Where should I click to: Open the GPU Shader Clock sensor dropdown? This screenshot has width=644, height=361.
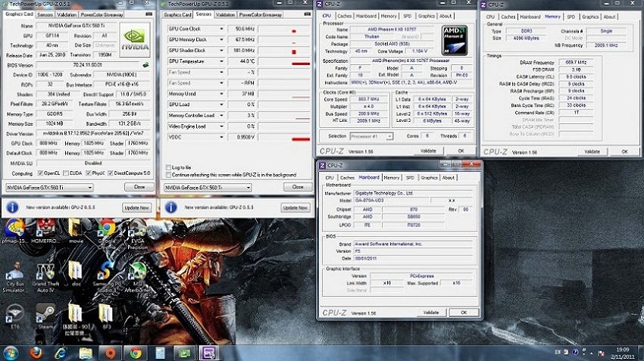(x=221, y=51)
